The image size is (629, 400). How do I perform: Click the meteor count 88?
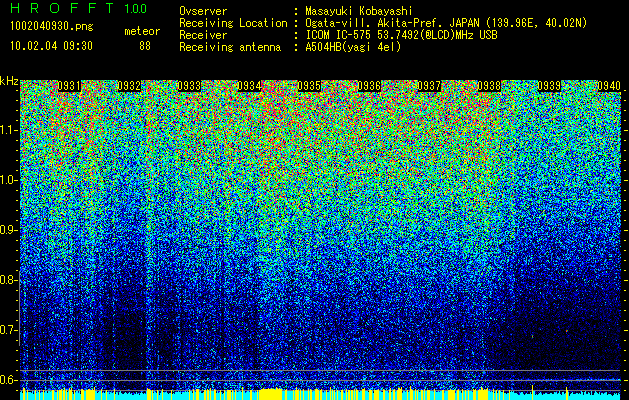[x=145, y=46]
